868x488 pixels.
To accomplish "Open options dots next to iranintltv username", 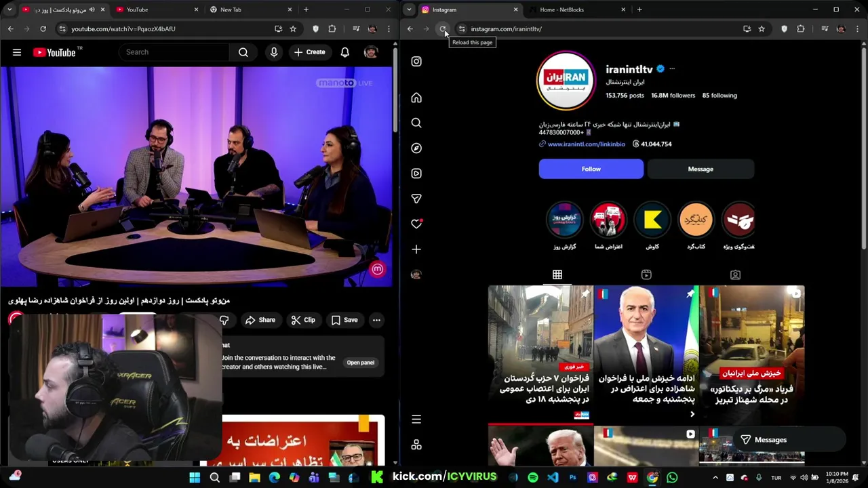I will coord(672,68).
